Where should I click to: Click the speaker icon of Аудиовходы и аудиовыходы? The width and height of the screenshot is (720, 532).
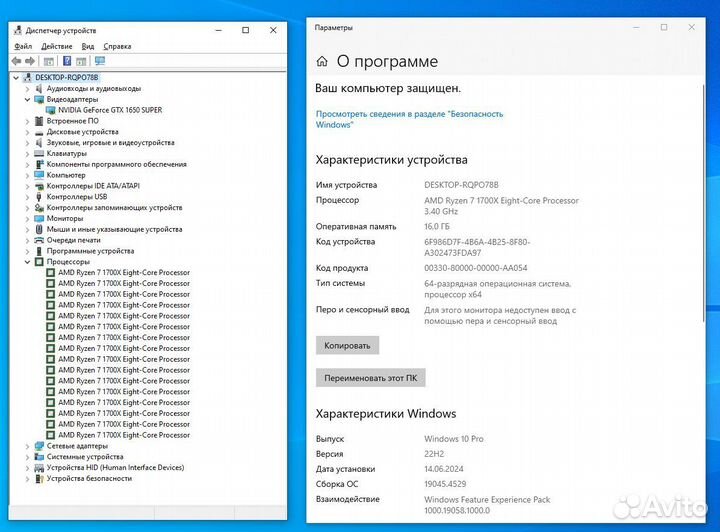[39, 88]
